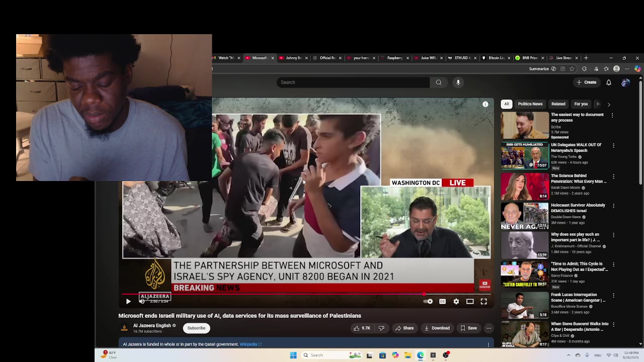
Task: Dislike the video
Action: (381, 328)
